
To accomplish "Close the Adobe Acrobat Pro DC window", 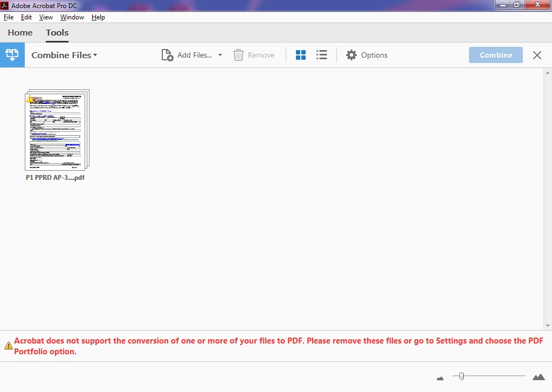I will coord(538,5).
